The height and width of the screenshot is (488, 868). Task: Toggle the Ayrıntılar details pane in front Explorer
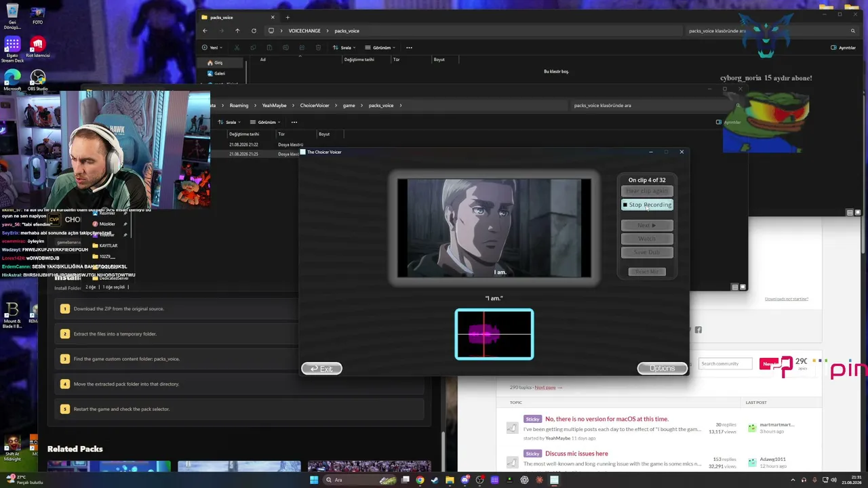pos(844,47)
